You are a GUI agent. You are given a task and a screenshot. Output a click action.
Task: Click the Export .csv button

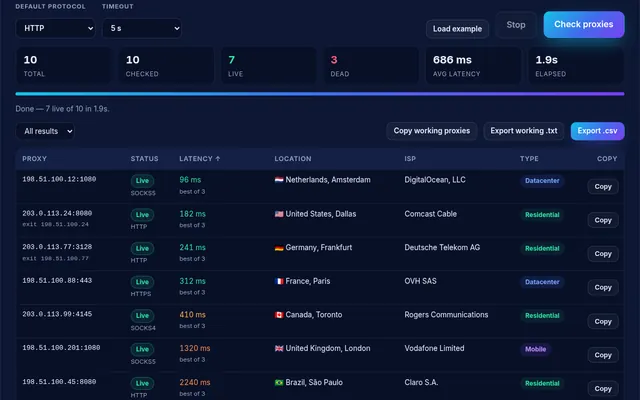coord(597,131)
